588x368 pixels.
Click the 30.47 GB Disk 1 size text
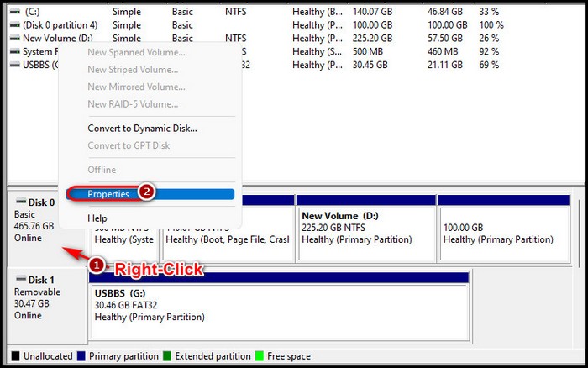click(32, 303)
